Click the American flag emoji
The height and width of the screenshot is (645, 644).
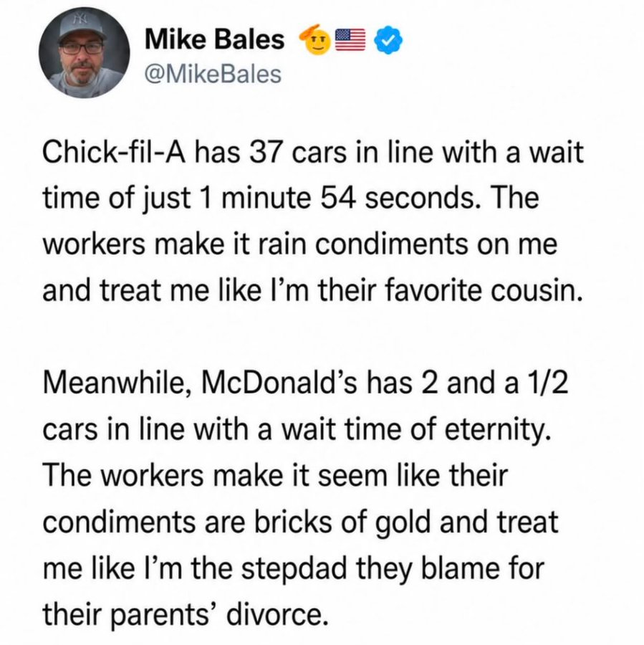pyautogui.click(x=351, y=40)
